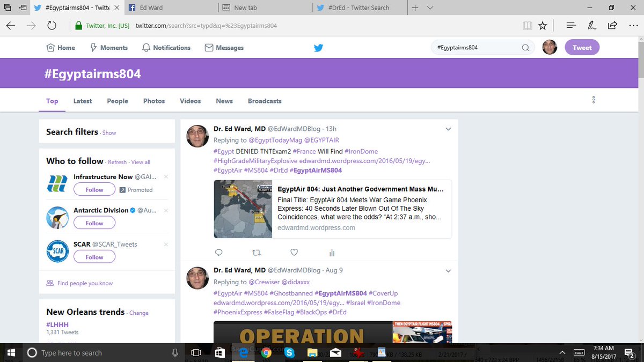View tweet activity bars icon on 13h tweet

[x=332, y=253]
